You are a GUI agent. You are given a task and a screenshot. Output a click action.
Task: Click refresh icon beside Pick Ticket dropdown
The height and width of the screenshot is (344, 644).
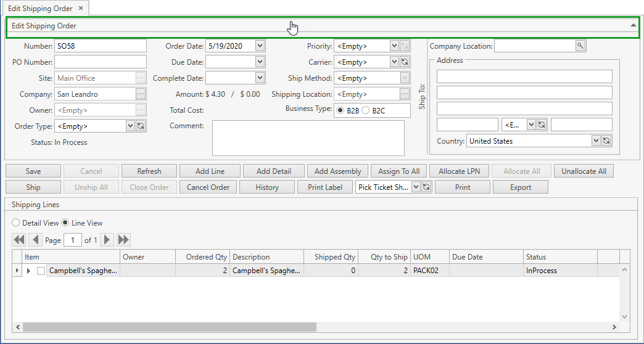(426, 187)
